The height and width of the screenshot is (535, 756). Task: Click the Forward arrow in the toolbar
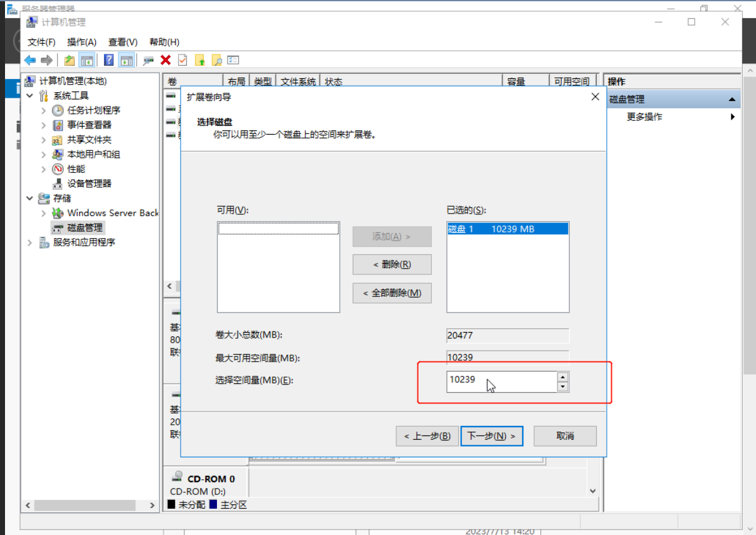tap(46, 60)
